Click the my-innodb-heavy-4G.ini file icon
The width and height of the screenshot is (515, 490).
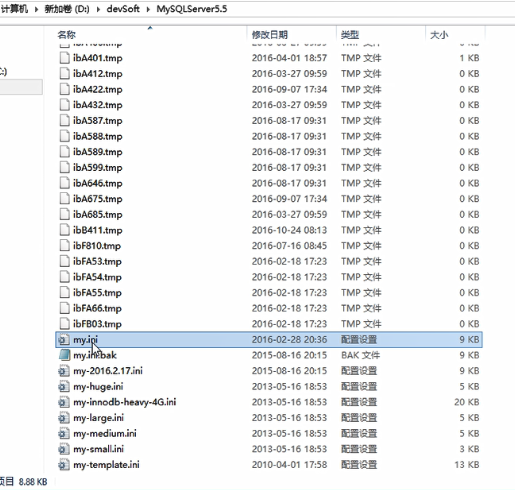point(64,402)
